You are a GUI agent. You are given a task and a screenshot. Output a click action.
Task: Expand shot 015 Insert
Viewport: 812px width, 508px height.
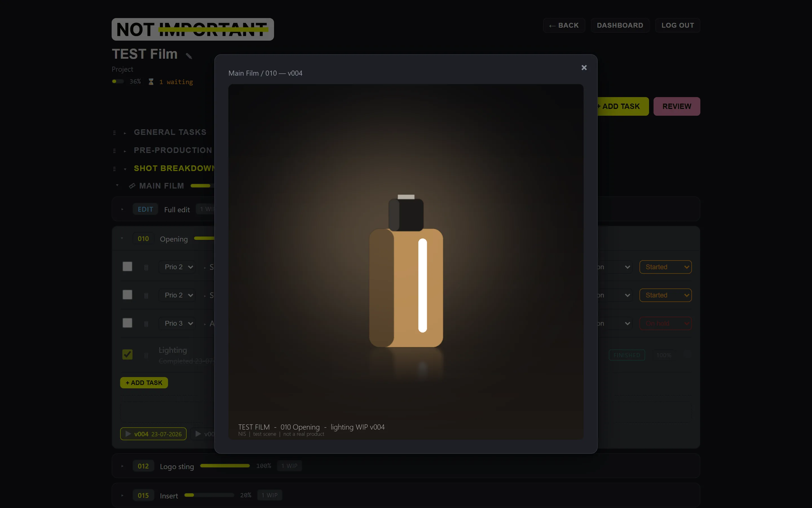click(122, 495)
